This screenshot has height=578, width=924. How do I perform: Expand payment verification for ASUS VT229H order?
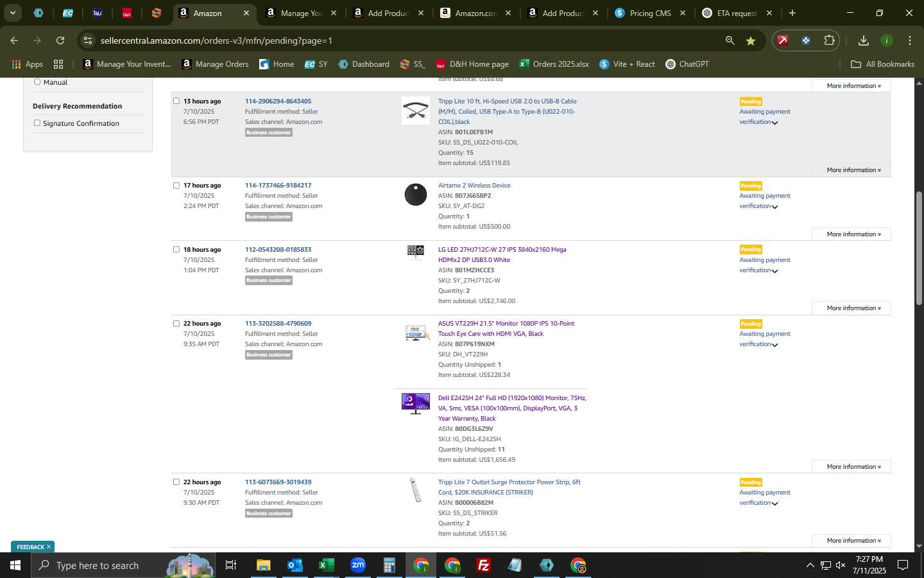[x=774, y=345]
